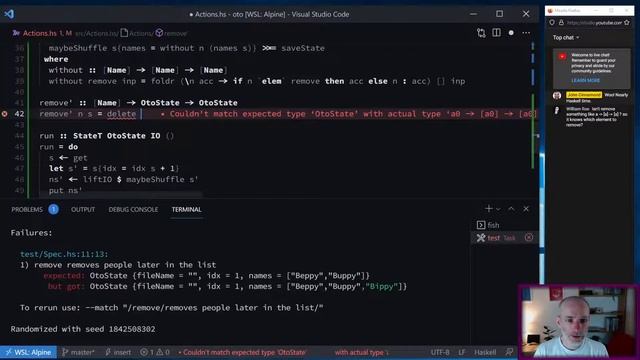This screenshot has width=640, height=360.
Task: Bookmark the page with Firefox star icon
Action: pos(627,23)
